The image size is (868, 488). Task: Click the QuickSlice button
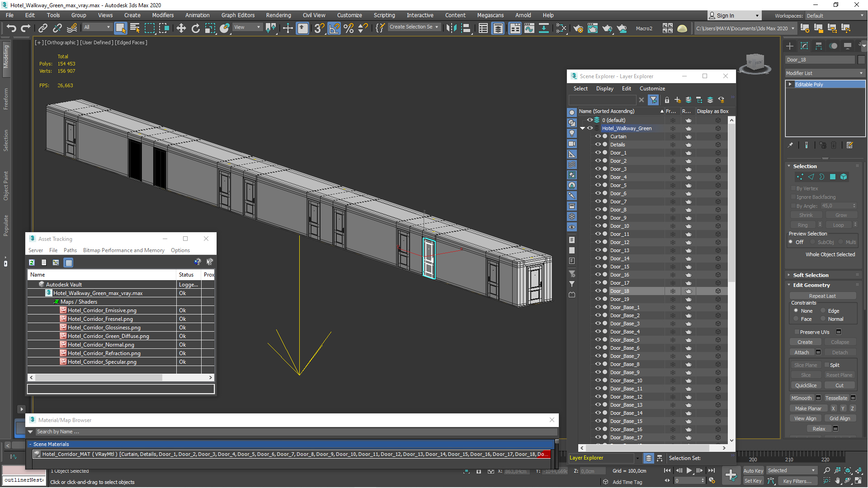[806, 385]
